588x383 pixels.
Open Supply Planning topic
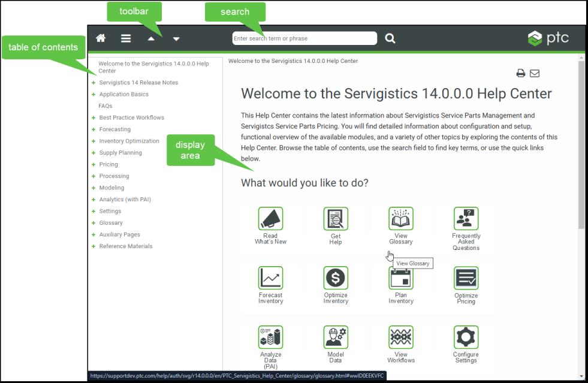[x=120, y=153]
